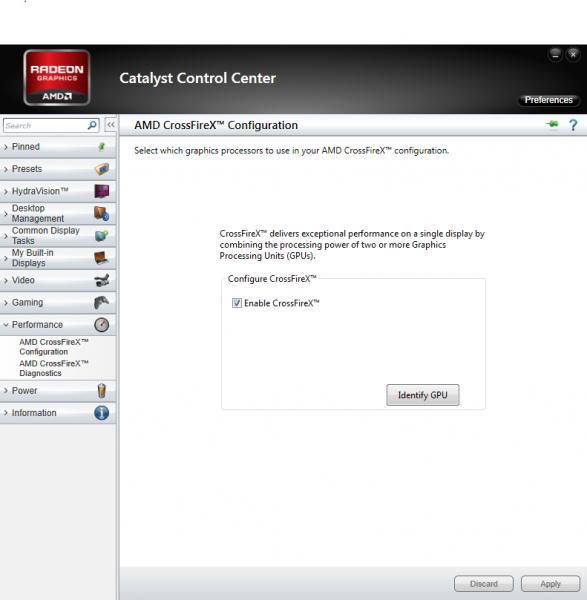This screenshot has width=587, height=600.
Task: Expand the HydraVision section chevron
Action: pyautogui.click(x=6, y=191)
